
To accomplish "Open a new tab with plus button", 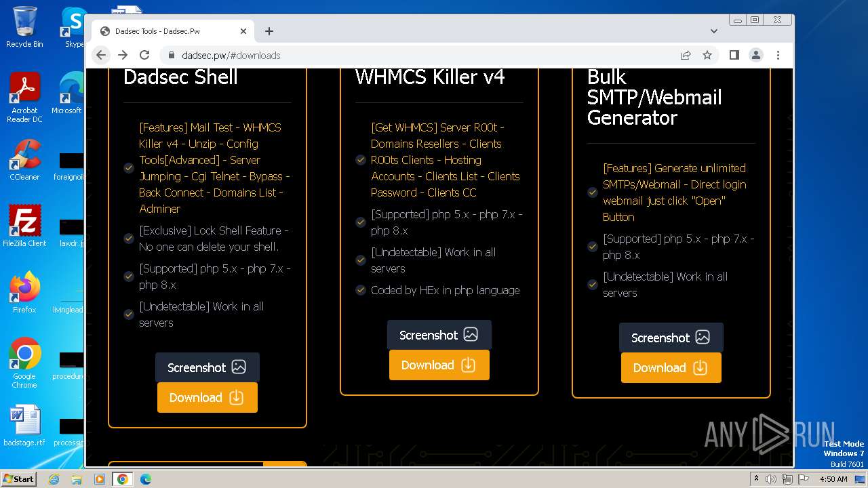I will pyautogui.click(x=269, y=31).
